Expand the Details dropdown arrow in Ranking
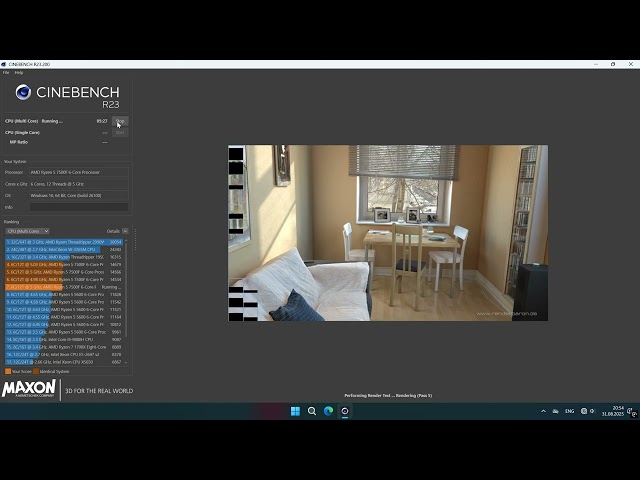The image size is (640, 480). coord(125,231)
